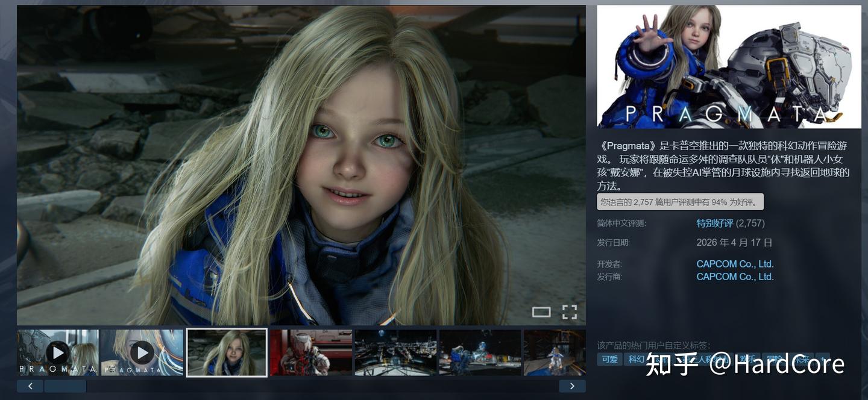Expand more tags with the plus button
The width and height of the screenshot is (868, 400).
pyautogui.click(x=823, y=360)
